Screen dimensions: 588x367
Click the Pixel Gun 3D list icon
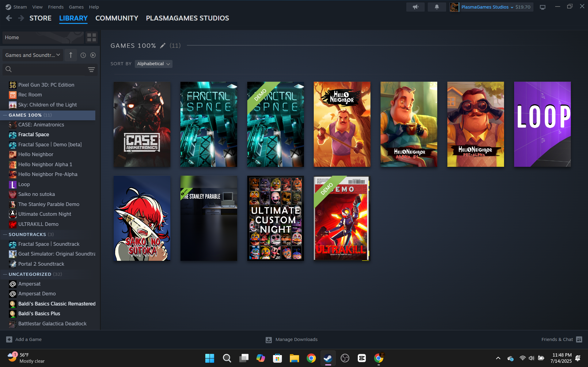click(13, 85)
